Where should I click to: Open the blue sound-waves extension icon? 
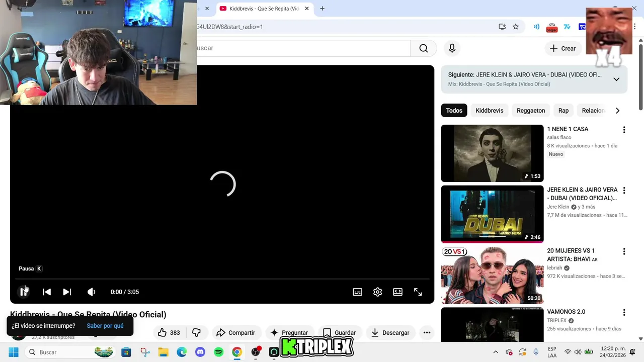537,27
